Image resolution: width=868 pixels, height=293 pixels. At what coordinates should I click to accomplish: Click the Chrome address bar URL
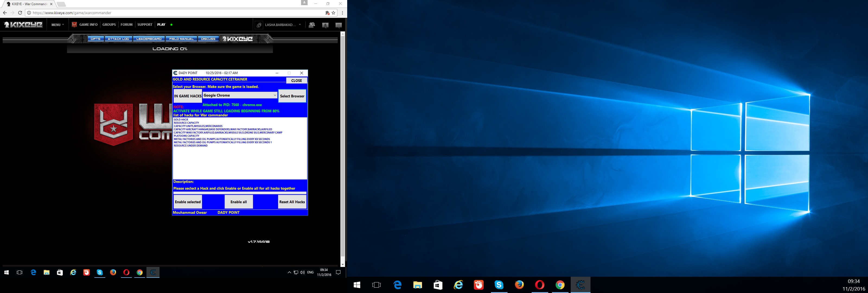(x=135, y=13)
